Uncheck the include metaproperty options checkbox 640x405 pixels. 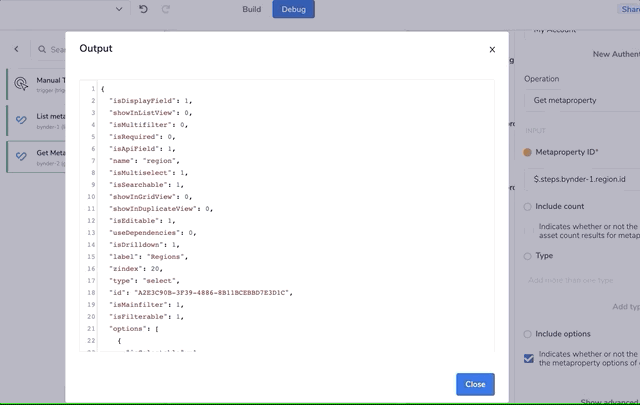[x=528, y=357]
